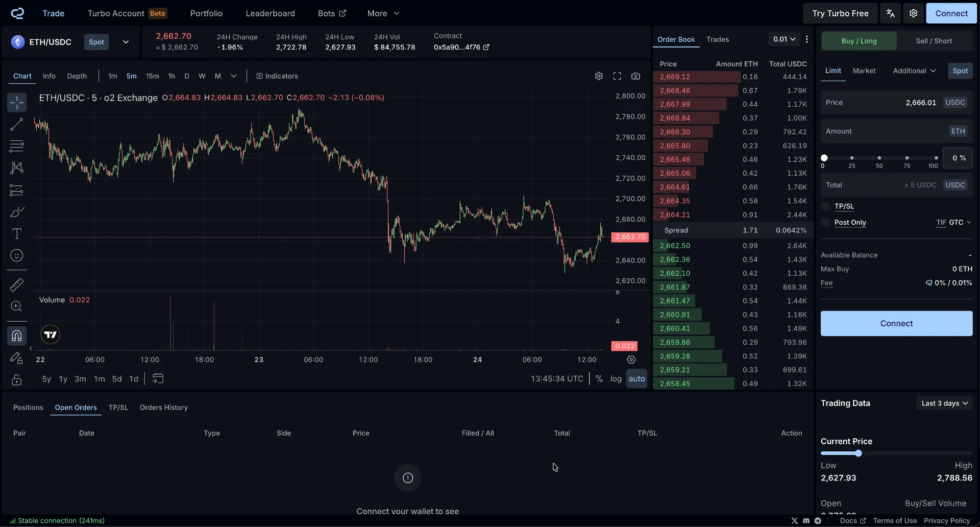
Task: Take a chart snapshot with camera icon
Action: pos(635,76)
